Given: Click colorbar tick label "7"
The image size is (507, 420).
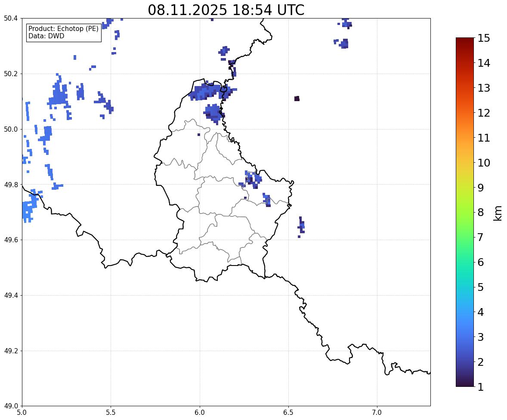Looking at the screenshot, I should click(480, 237).
